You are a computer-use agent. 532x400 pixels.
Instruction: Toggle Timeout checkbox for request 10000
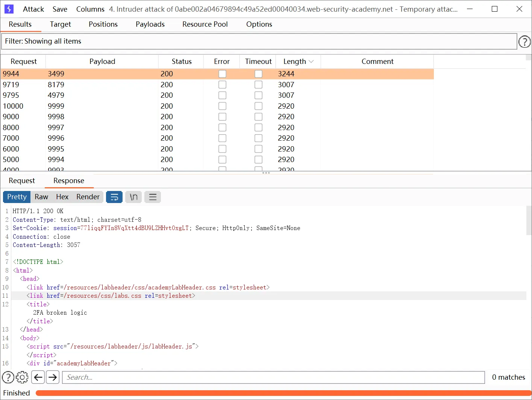pos(258,106)
